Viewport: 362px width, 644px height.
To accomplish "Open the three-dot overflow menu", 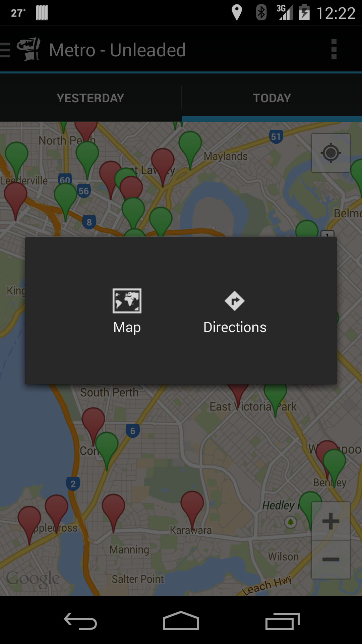I will (x=334, y=50).
